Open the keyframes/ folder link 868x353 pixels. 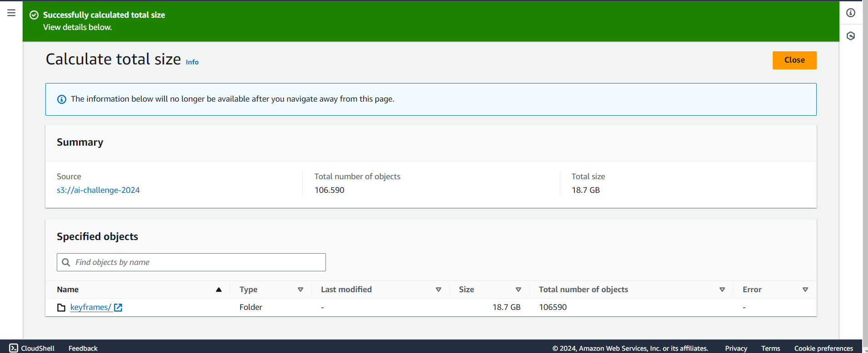pos(90,307)
